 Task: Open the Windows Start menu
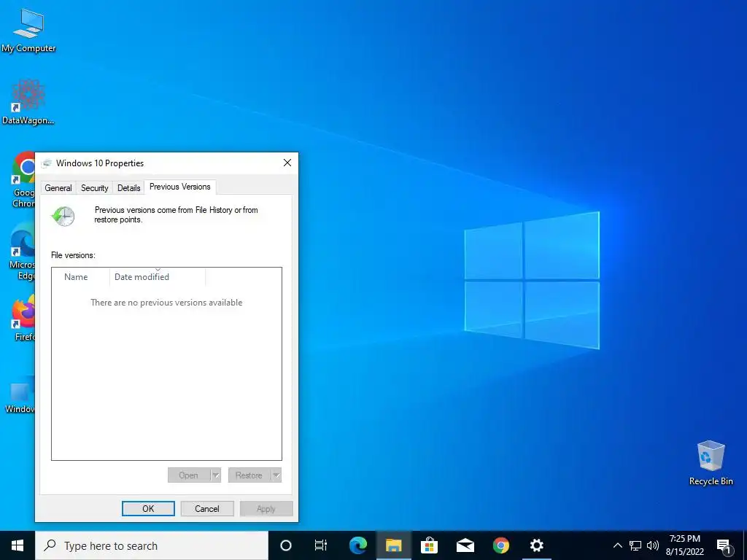click(x=18, y=545)
